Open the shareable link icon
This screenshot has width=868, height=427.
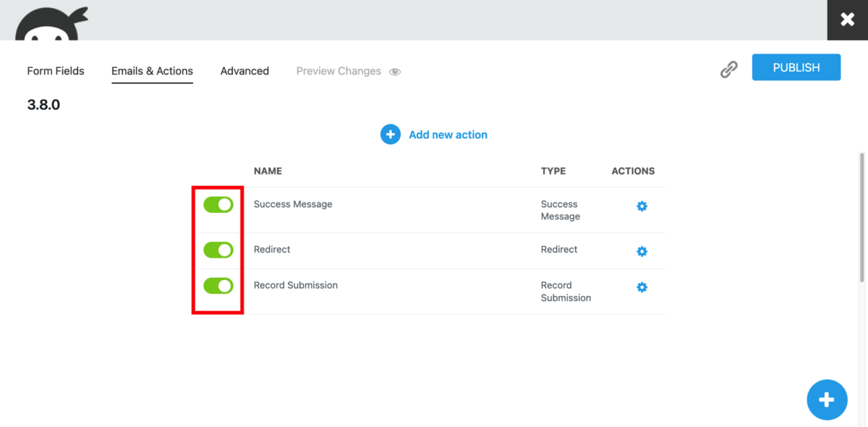pos(728,69)
